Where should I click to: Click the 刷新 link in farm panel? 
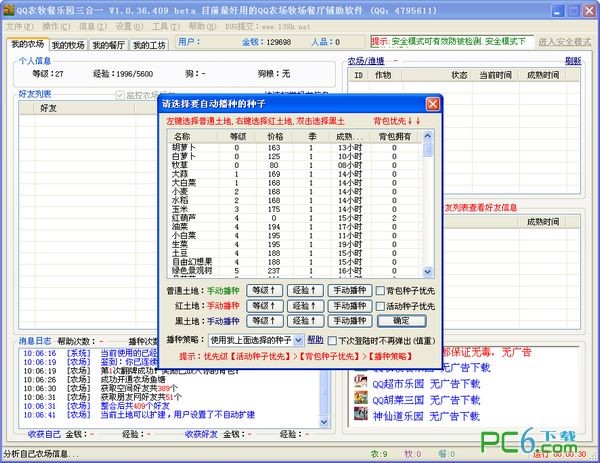coord(573,61)
